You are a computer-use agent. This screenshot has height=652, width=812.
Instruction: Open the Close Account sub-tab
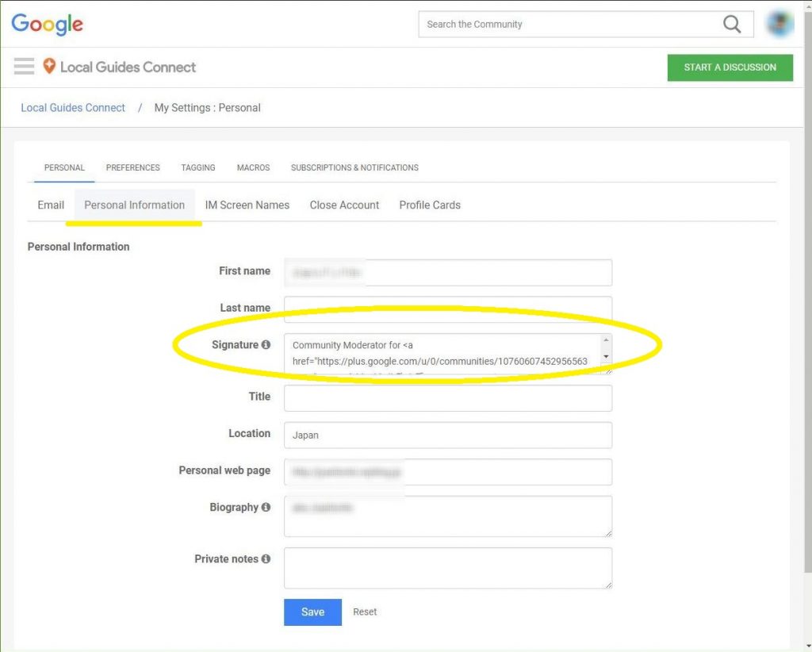pos(344,205)
